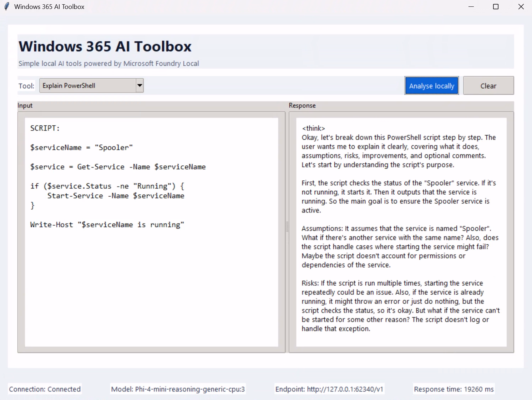
Task: Click inside the Response text area
Action: coord(401,232)
